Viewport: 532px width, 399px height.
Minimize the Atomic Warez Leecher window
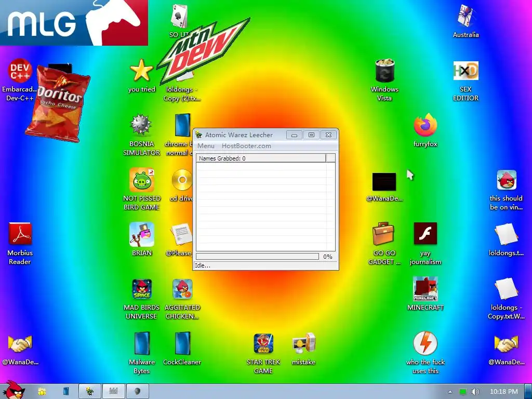294,135
